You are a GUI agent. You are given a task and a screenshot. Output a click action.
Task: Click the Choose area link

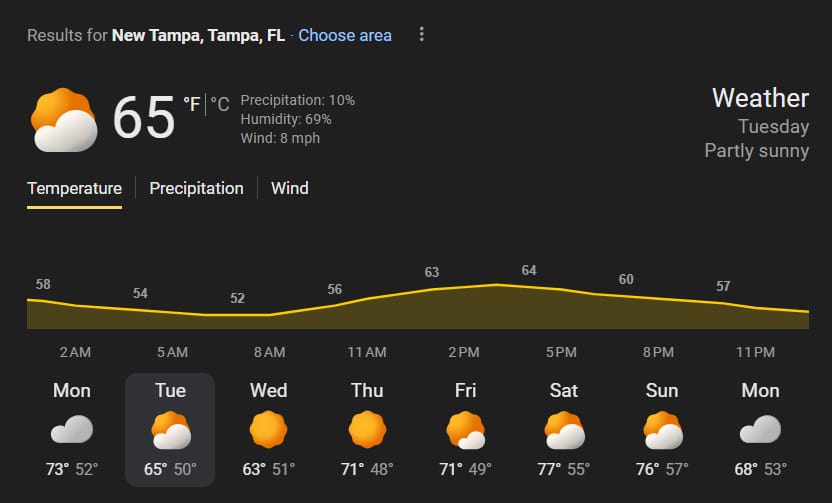[345, 35]
